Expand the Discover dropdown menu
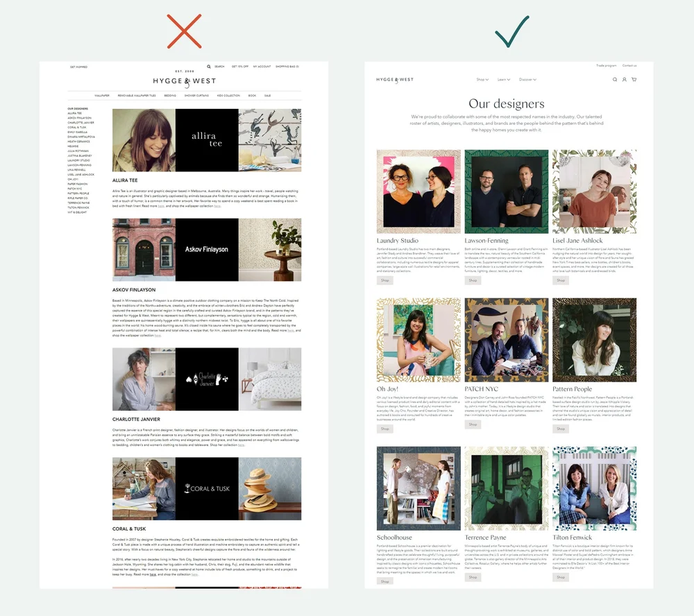694x616 pixels. [527, 80]
